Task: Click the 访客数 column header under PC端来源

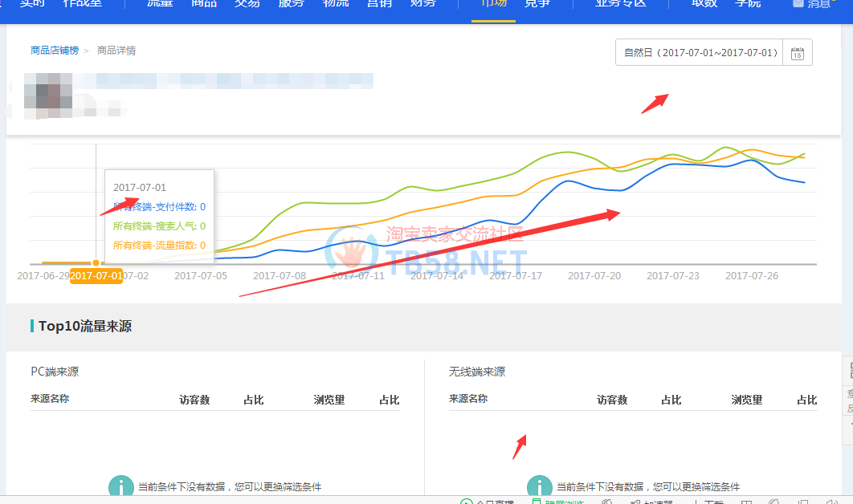Action: point(194,400)
